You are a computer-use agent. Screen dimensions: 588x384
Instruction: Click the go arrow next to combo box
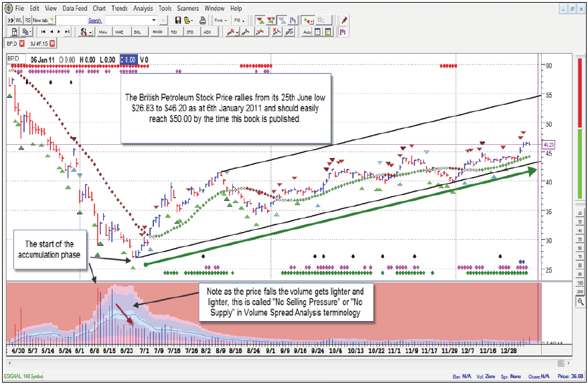coord(163,20)
